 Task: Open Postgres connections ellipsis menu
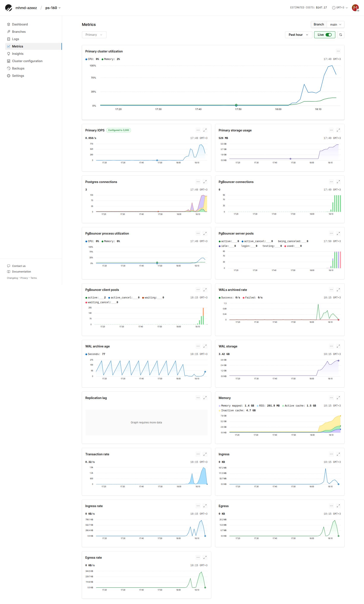[x=198, y=182]
